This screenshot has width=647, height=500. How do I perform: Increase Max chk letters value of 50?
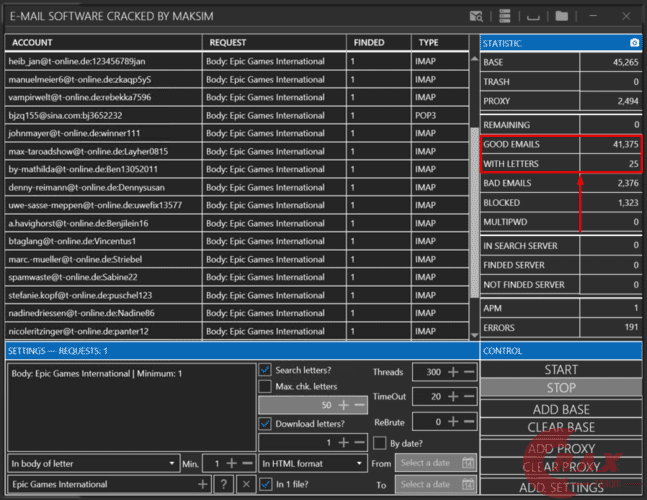pyautogui.click(x=343, y=405)
